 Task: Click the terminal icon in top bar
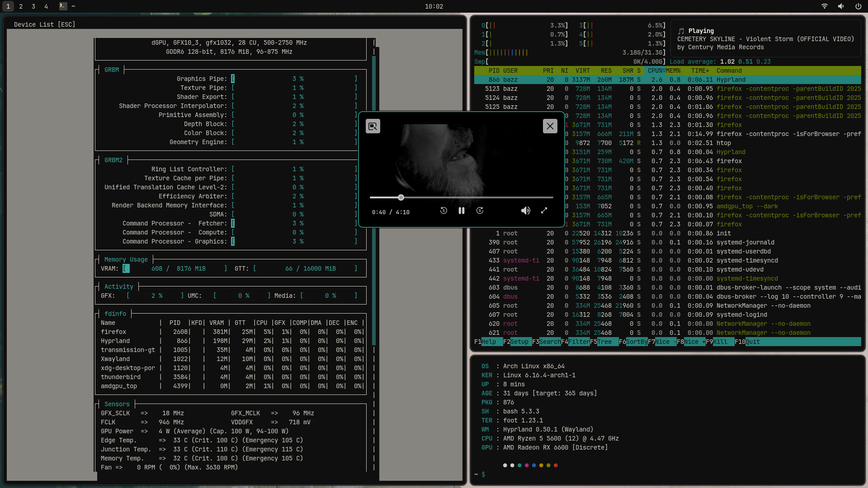[63, 6]
